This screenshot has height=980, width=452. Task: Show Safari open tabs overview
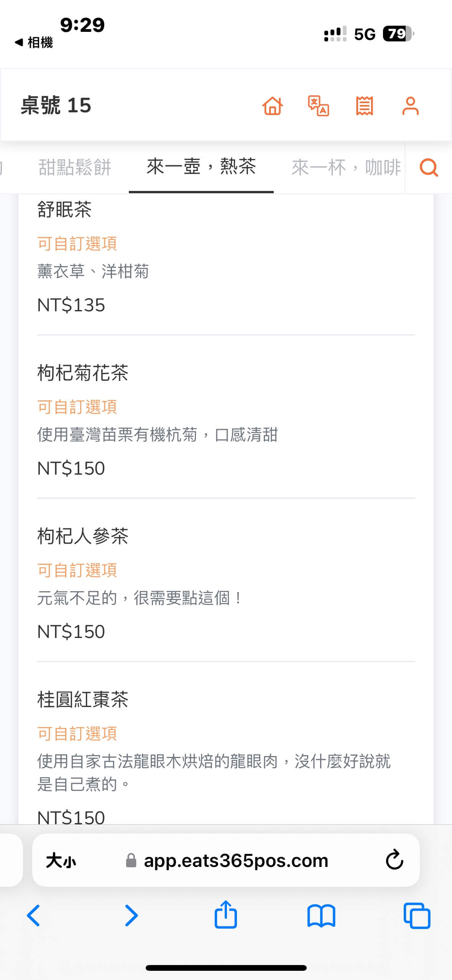(x=417, y=916)
